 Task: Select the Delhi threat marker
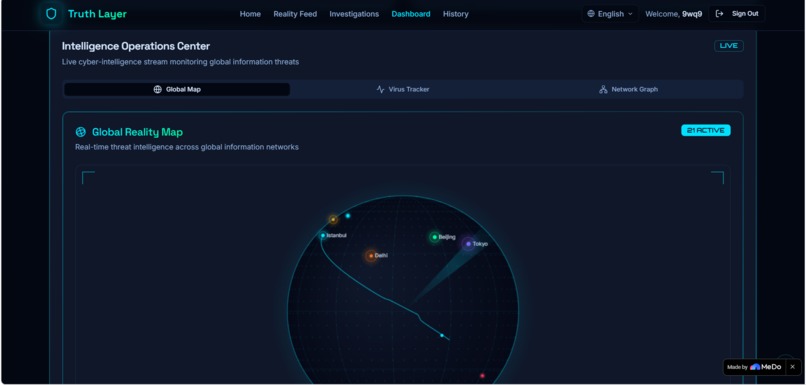[371, 255]
